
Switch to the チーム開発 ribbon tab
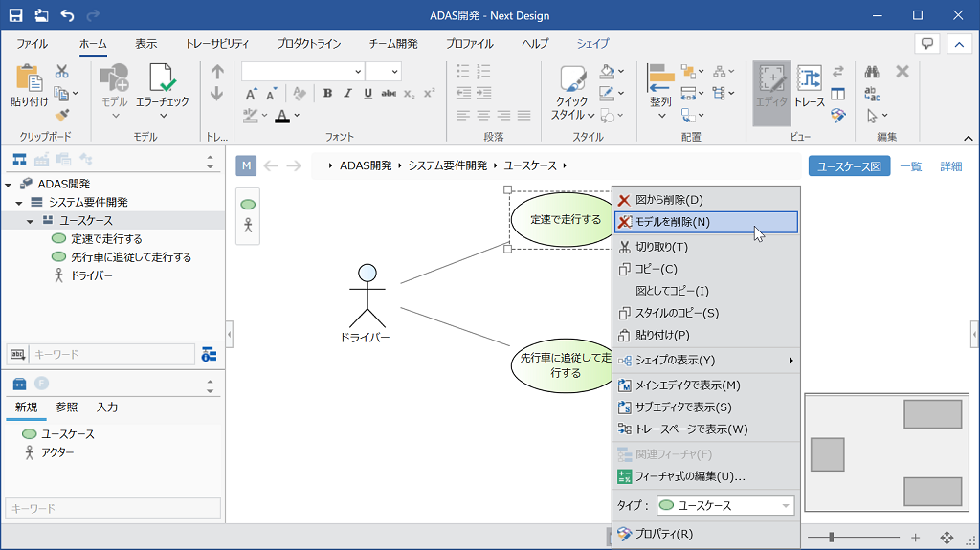393,44
